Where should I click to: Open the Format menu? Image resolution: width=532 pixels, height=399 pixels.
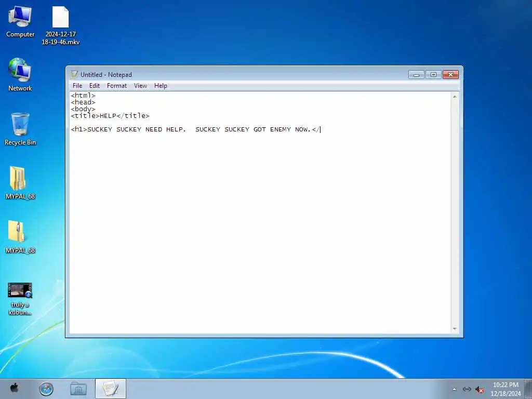coord(117,86)
